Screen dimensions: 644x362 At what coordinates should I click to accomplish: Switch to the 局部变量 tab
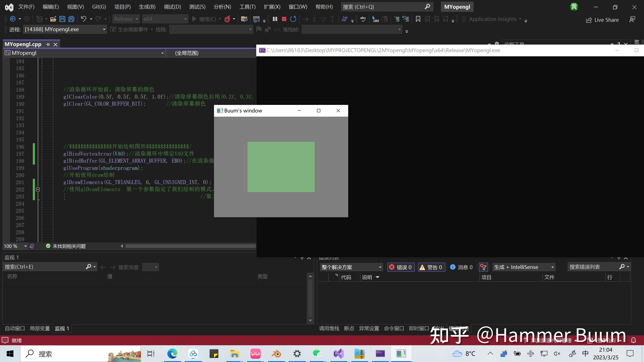click(x=40, y=328)
